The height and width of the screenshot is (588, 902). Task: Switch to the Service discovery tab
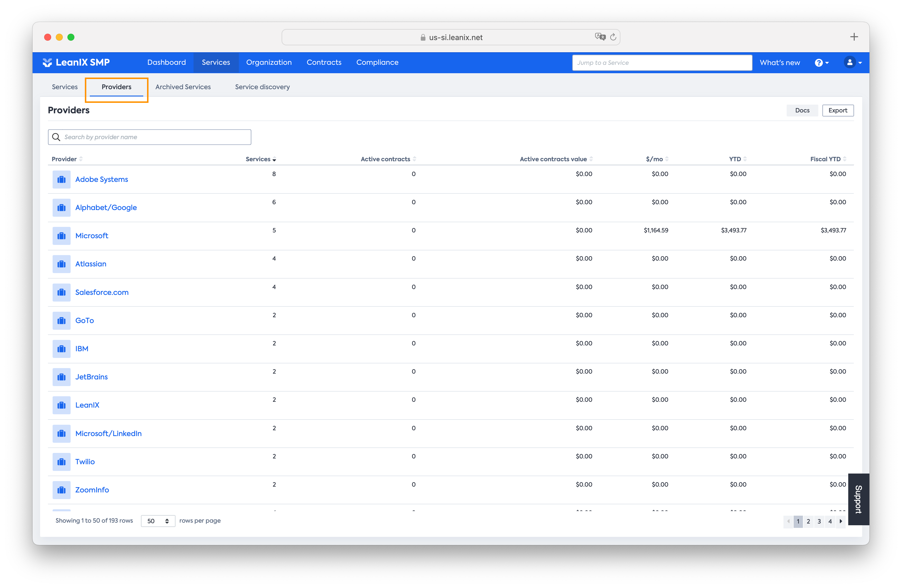tap(262, 87)
